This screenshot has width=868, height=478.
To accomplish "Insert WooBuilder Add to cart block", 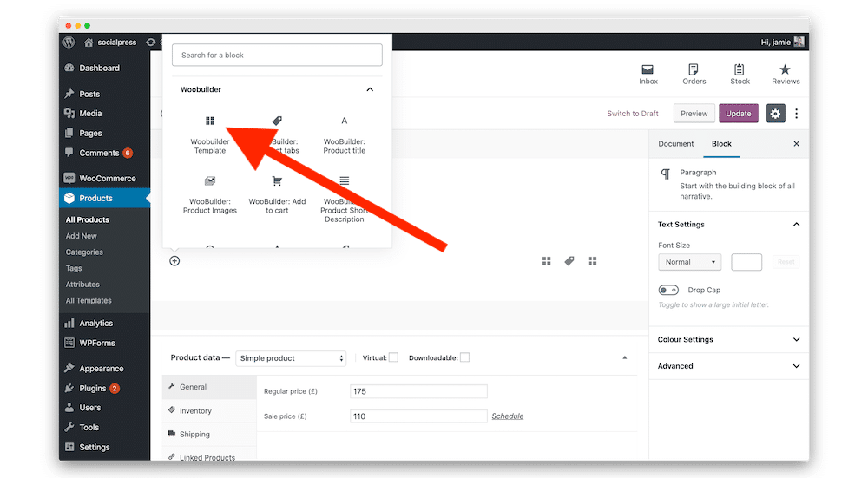I will tap(277, 195).
